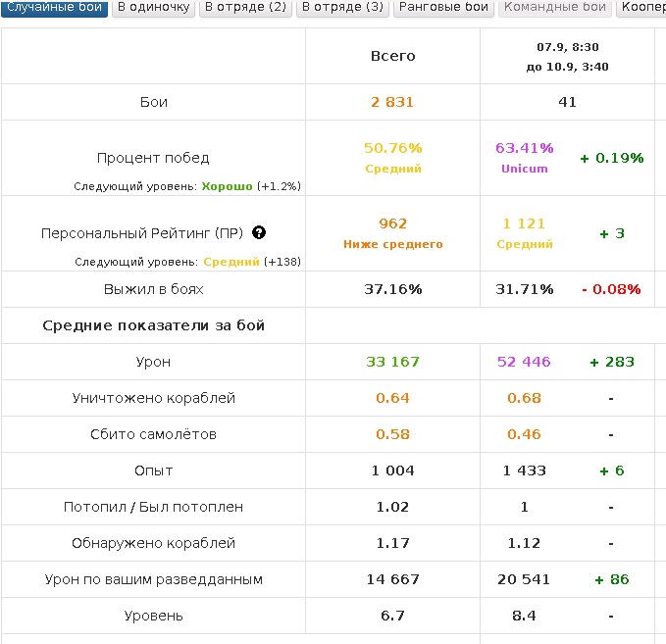Click average damage value 52 446

tap(525, 362)
